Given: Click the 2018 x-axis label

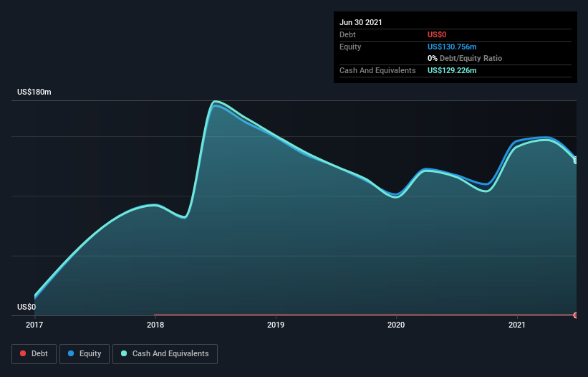Looking at the screenshot, I should pos(155,325).
